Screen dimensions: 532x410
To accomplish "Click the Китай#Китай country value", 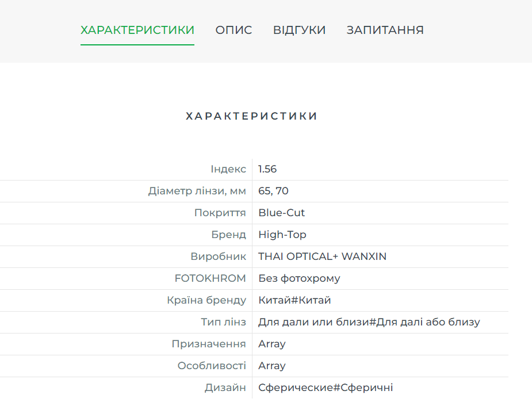I will [294, 300].
